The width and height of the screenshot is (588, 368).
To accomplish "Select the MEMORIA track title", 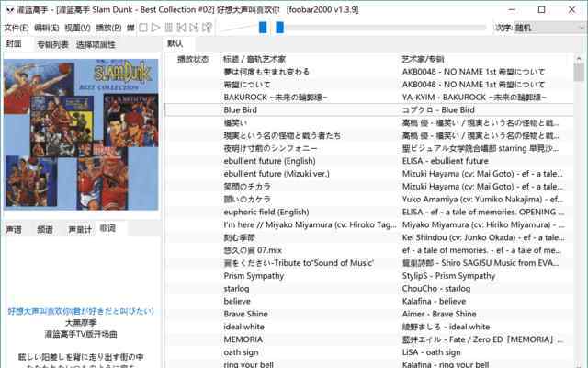I will 243,339.
